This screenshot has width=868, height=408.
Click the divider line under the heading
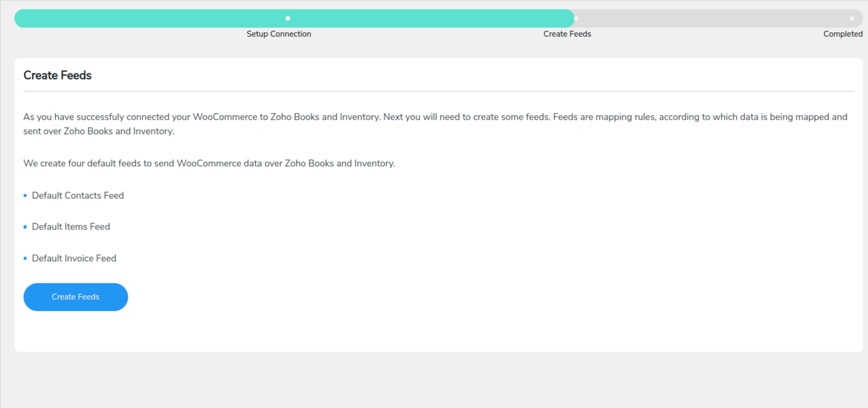pyautogui.click(x=438, y=91)
